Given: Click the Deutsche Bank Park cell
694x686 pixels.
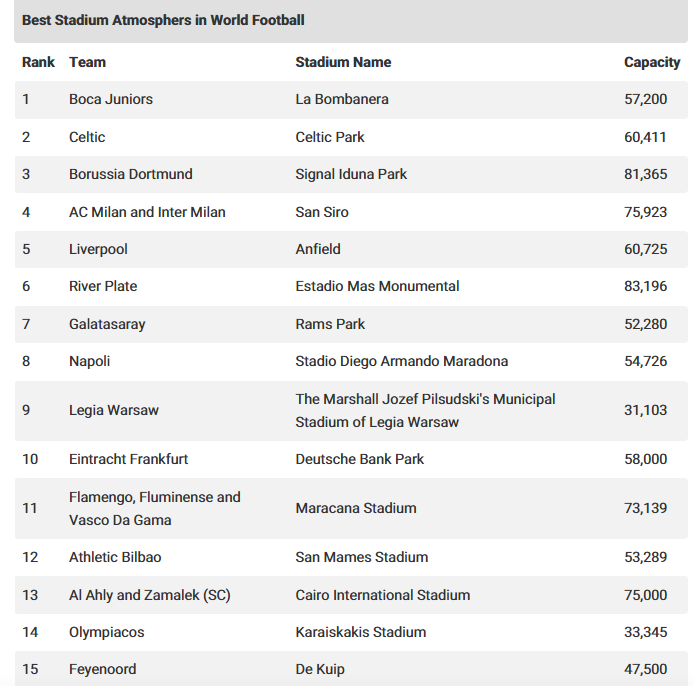Looking at the screenshot, I should (x=359, y=459).
